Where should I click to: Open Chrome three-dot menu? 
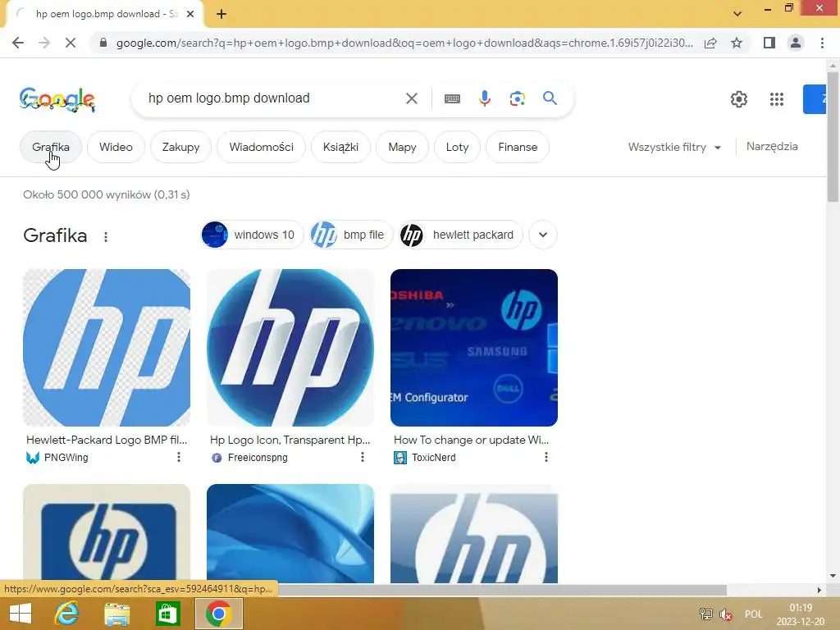pyautogui.click(x=822, y=43)
